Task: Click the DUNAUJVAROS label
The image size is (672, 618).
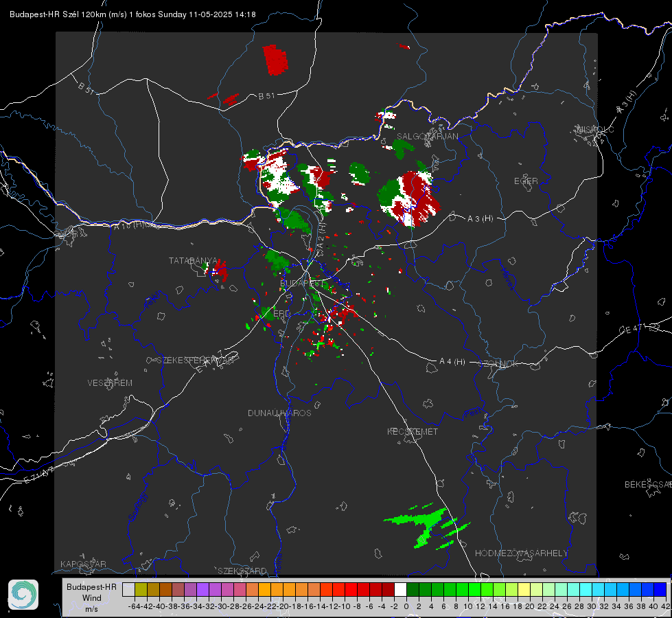Action: pos(279,413)
